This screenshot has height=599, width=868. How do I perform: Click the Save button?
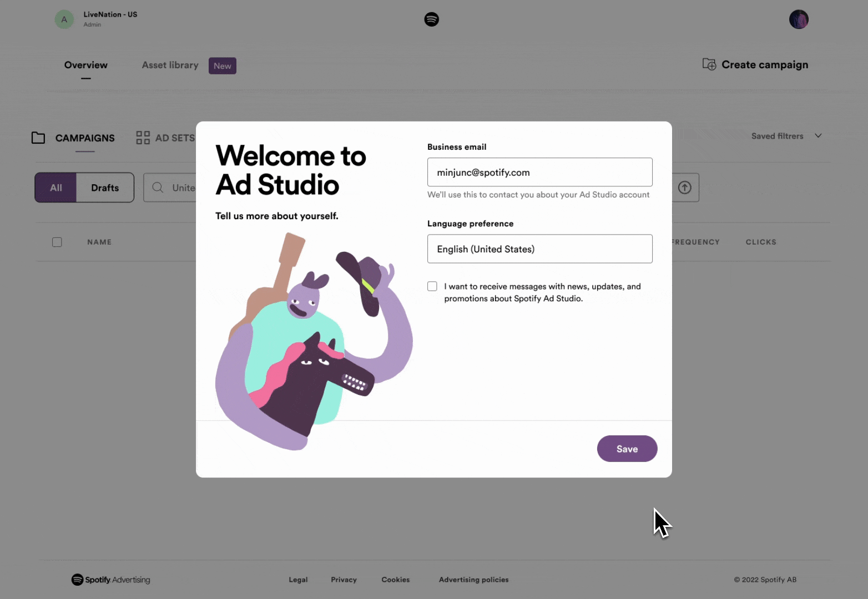coord(627,449)
